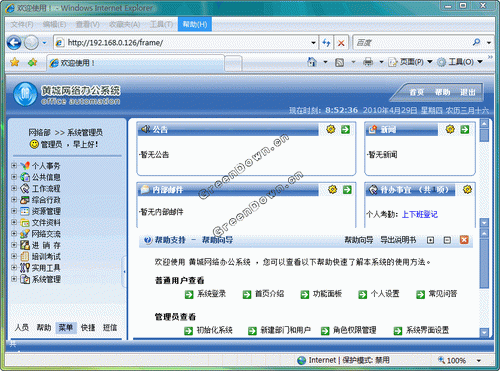
Task: Open settings gear on 内部邮件 panel
Action: pyautogui.click(x=332, y=190)
